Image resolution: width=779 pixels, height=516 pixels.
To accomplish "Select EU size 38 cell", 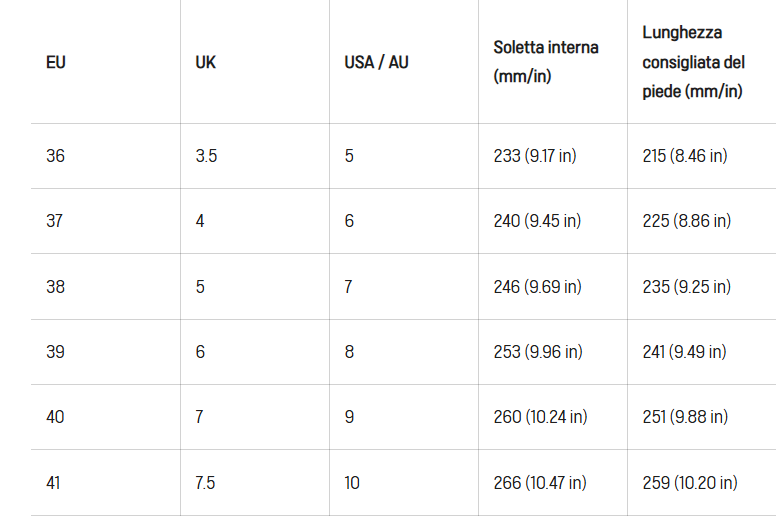I will pos(55,287).
